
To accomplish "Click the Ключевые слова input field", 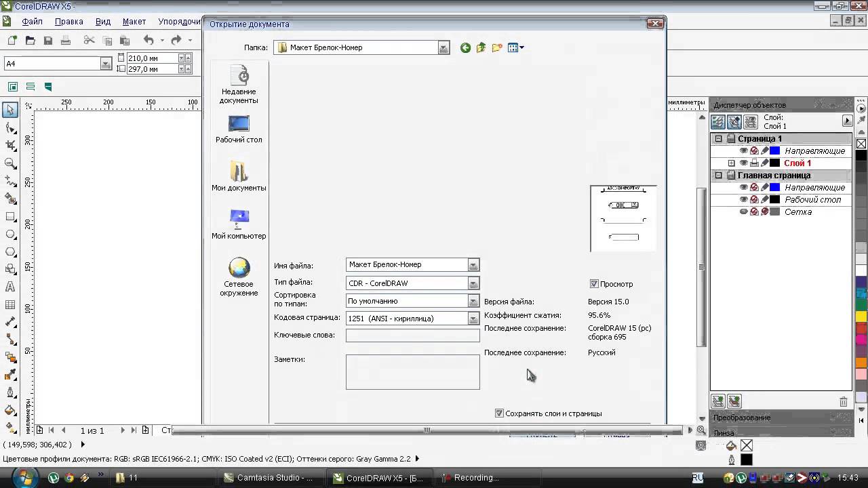I will click(x=412, y=335).
